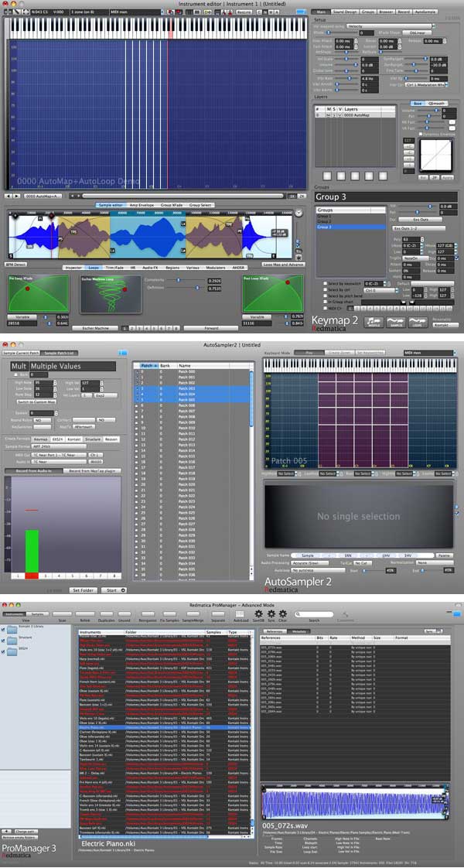The width and height of the screenshot is (464, 868).
Task: Toggle the Select by ctrl checkbox
Action: click(x=325, y=289)
